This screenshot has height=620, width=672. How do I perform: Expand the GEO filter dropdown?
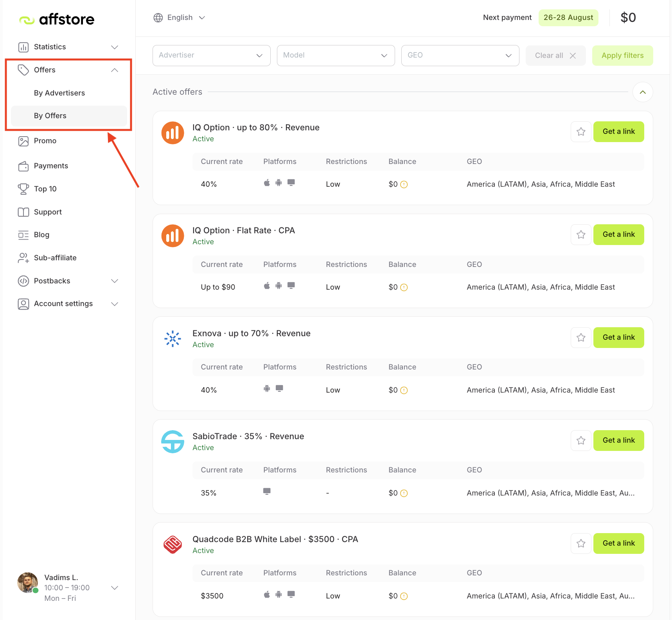coord(460,55)
